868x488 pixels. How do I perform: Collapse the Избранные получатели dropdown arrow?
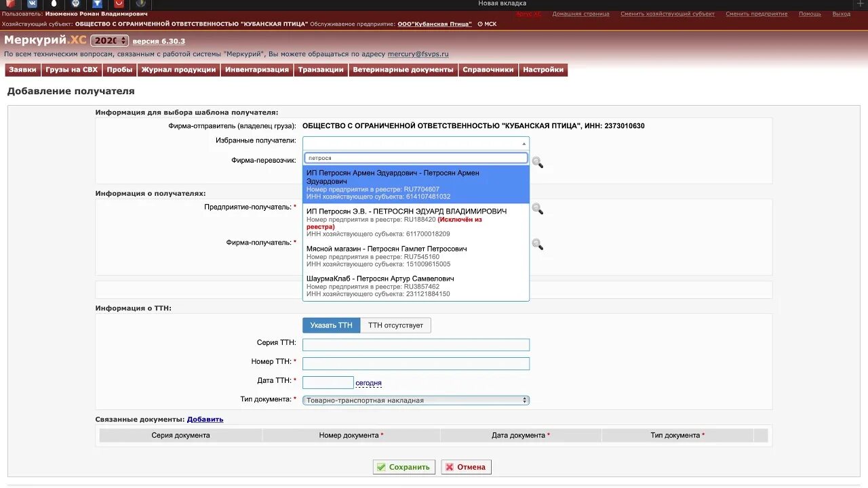[524, 144]
